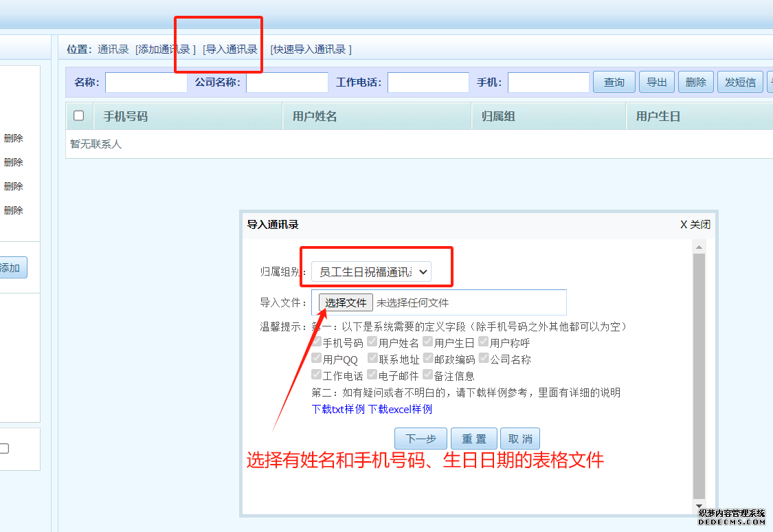The width and height of the screenshot is (773, 532).
Task: Open the 归属组别 dropdown
Action: pyautogui.click(x=371, y=271)
